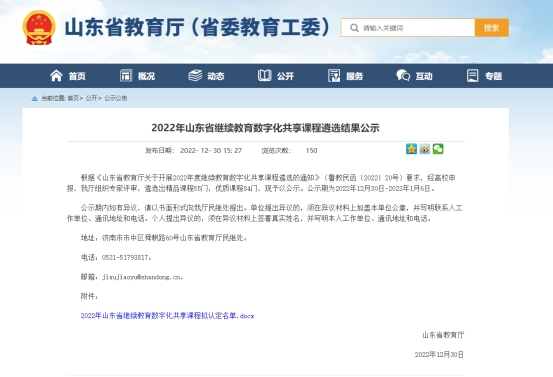Click the signature 山东省教育厅 at bottom
This screenshot has width=553, height=377.
443,335
